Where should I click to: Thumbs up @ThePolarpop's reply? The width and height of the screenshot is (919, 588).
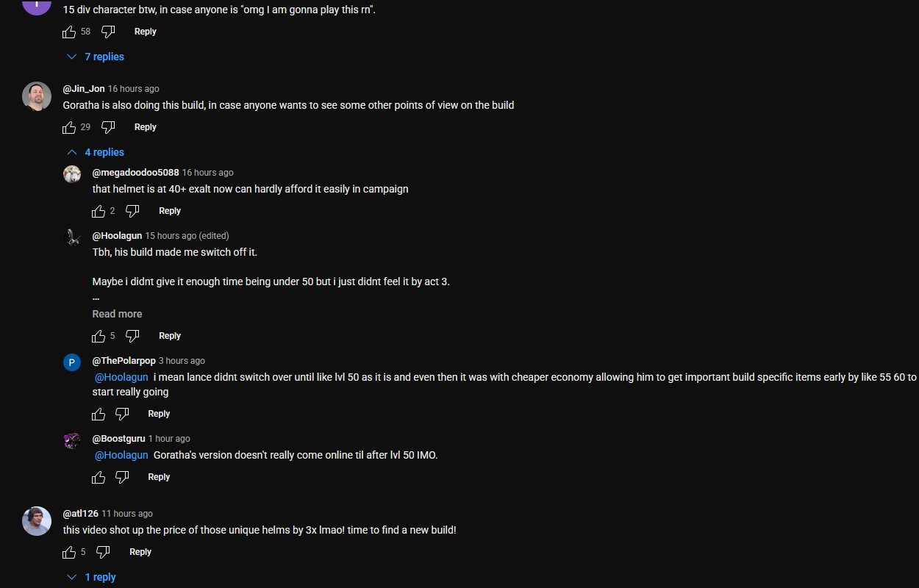(99, 414)
